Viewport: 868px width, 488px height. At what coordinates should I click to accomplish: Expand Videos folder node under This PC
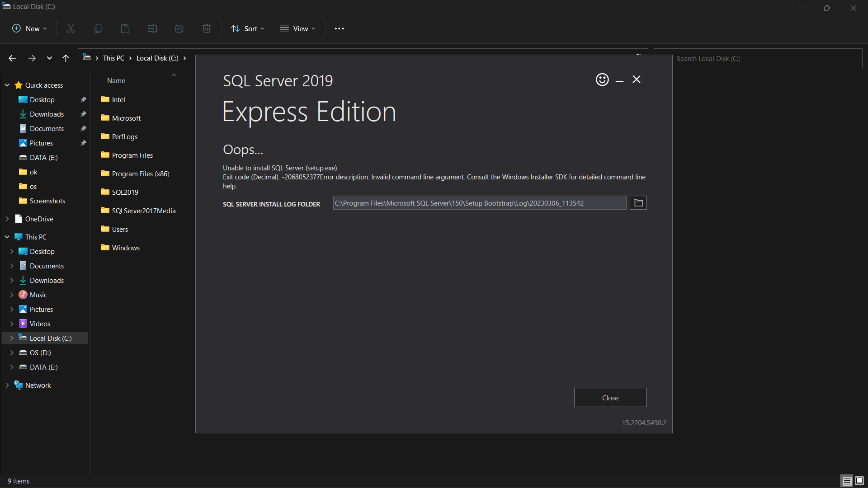[12, 324]
